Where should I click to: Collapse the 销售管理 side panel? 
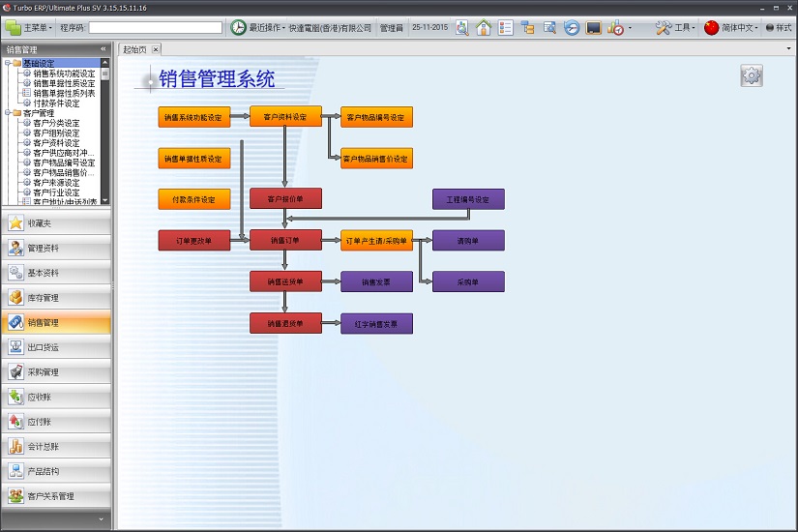pos(103,49)
